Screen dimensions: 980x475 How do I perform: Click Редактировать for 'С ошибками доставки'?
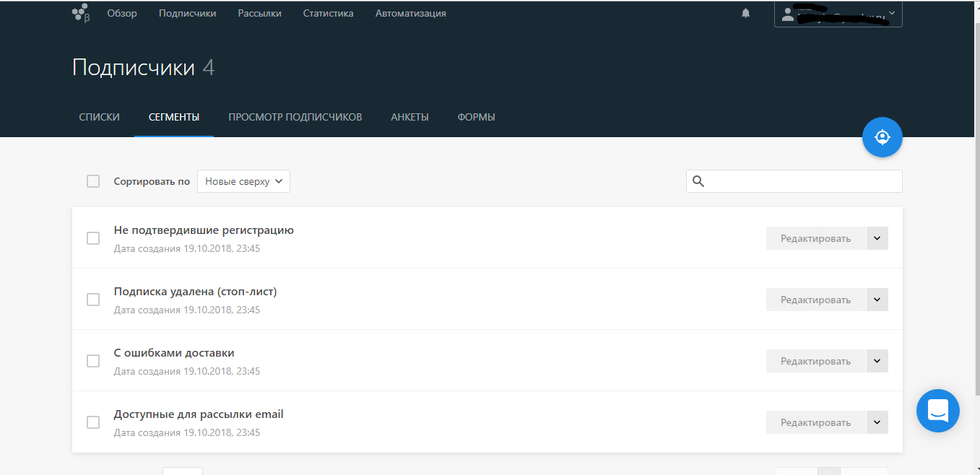pyautogui.click(x=815, y=361)
